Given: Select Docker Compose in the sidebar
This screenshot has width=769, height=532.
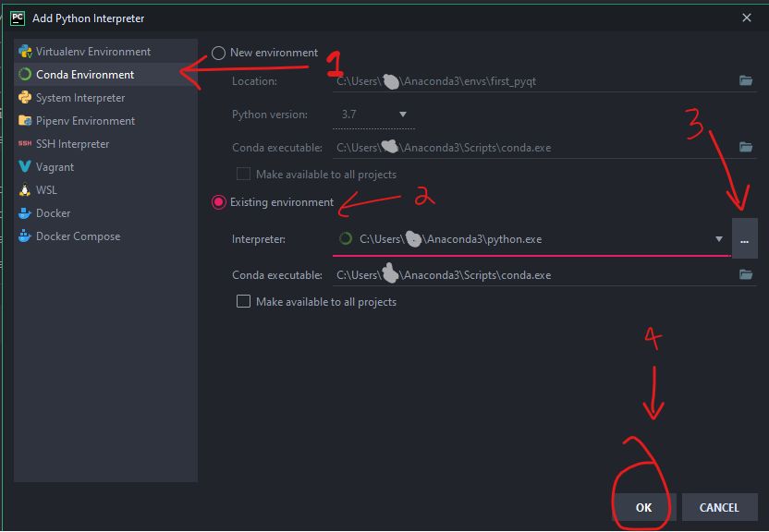Looking at the screenshot, I should tap(105, 236).
